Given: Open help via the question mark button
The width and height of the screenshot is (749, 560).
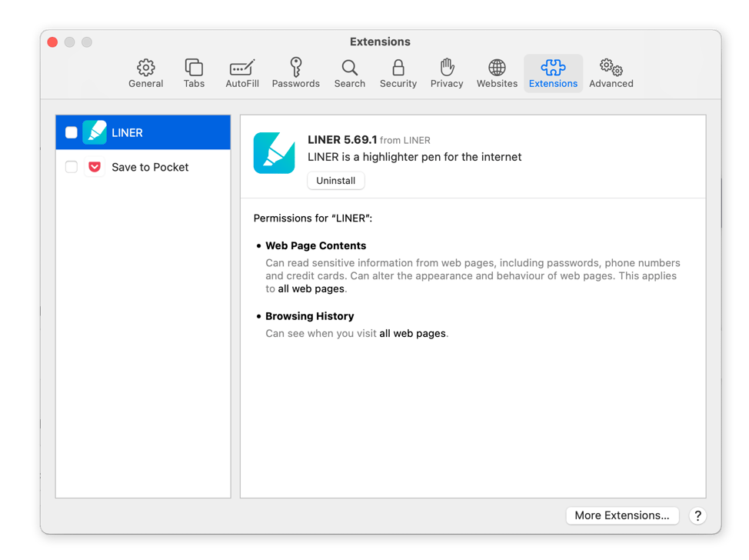Looking at the screenshot, I should (697, 515).
